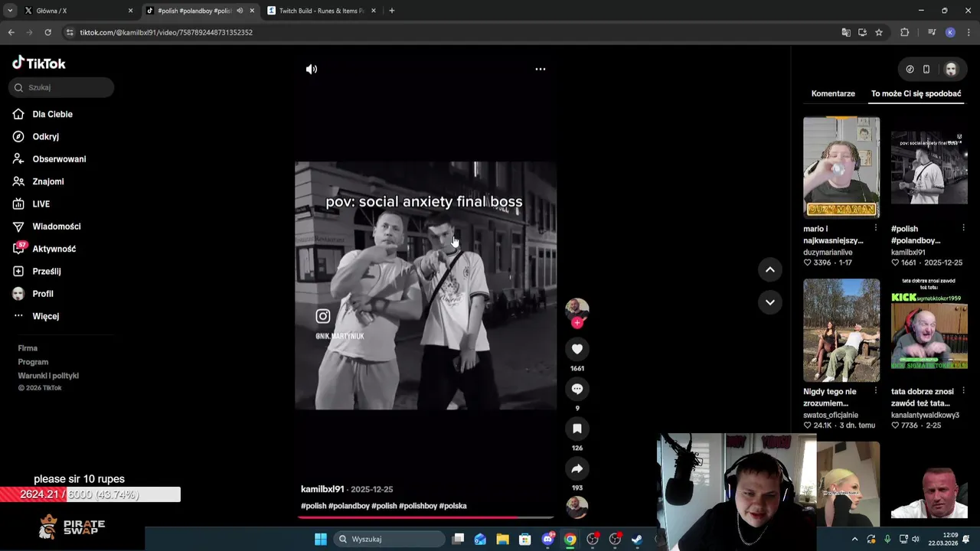Open Odkryj explore page
980x551 pixels.
pos(45,136)
